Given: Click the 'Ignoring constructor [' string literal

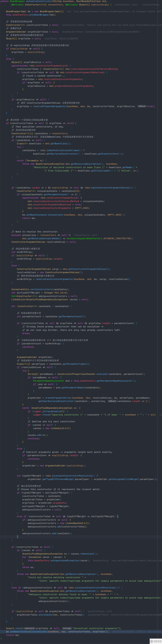Looking at the screenshot, I should (66, 415).
